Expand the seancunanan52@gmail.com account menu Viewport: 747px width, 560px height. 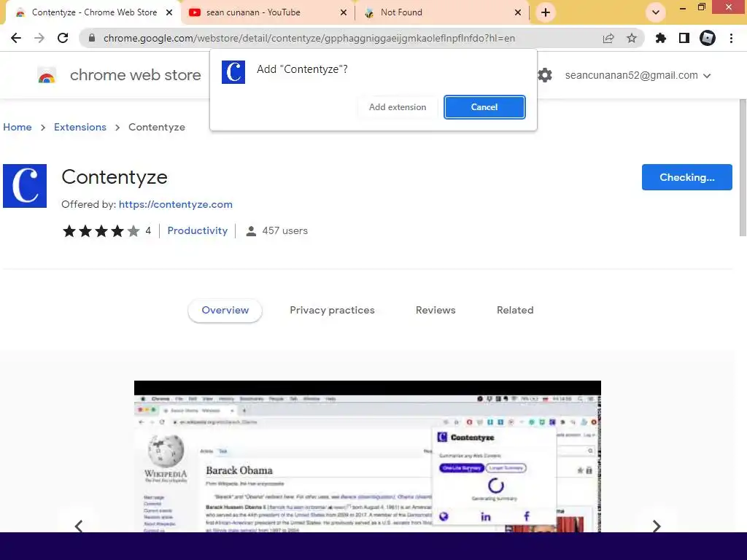click(x=638, y=75)
